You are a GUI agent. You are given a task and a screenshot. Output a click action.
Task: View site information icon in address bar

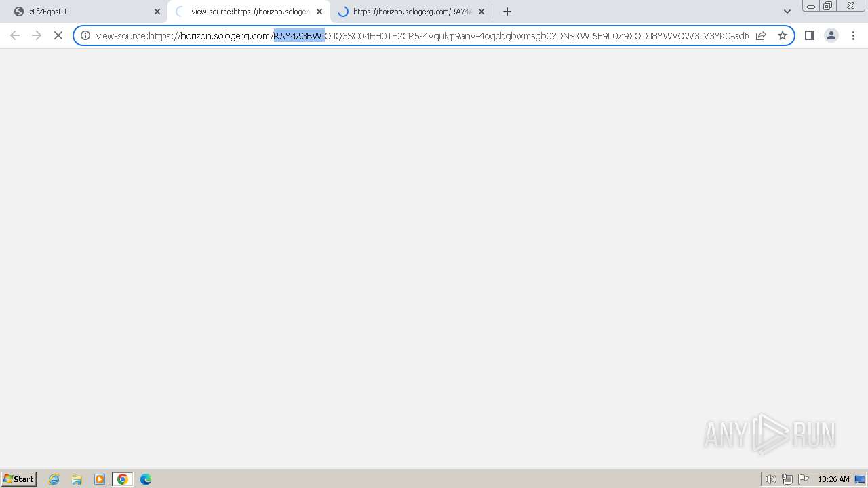[x=85, y=35]
